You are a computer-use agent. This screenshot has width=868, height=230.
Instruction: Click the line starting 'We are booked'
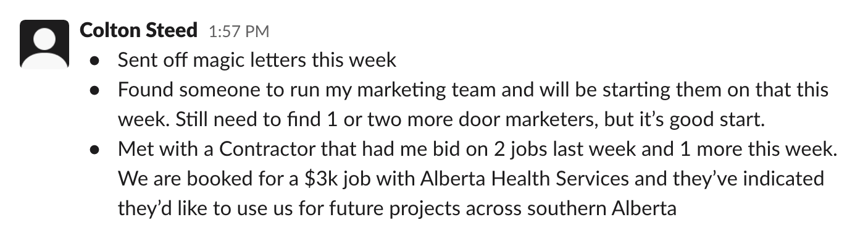[x=471, y=179]
